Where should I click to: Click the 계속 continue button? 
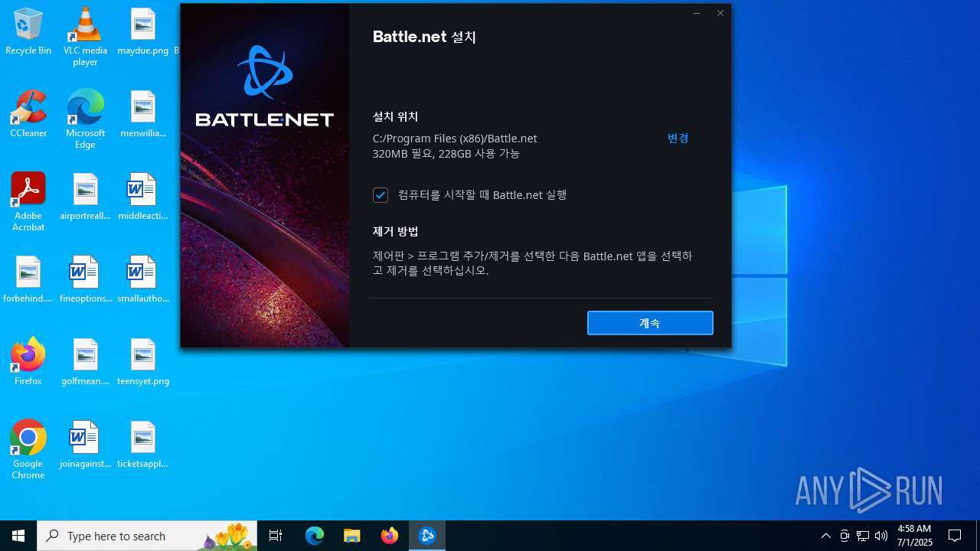coord(650,323)
